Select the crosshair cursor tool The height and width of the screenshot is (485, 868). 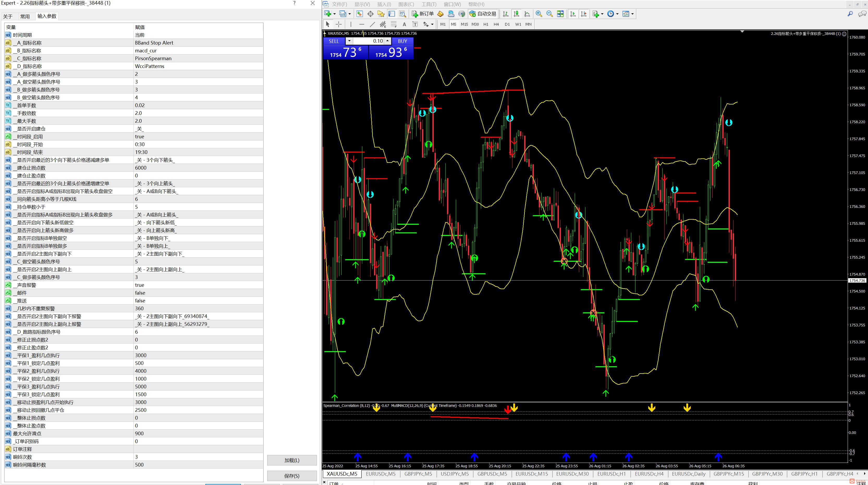pyautogui.click(x=339, y=24)
